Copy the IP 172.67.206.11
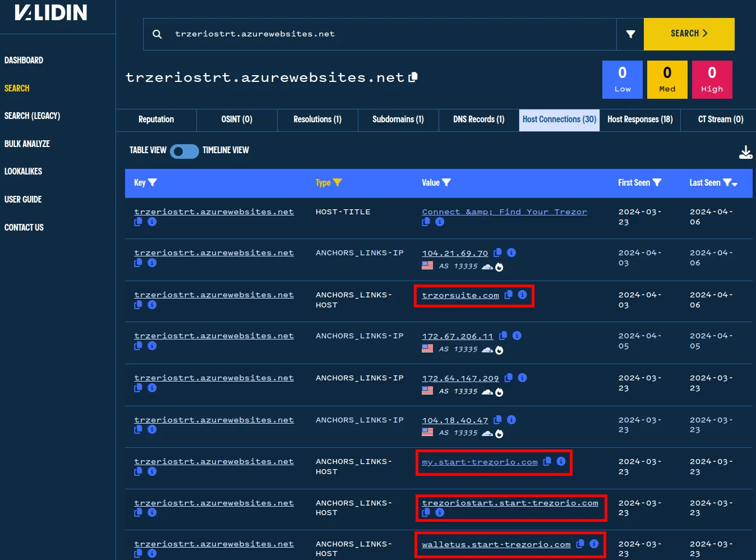The image size is (756, 560). pyautogui.click(x=503, y=336)
